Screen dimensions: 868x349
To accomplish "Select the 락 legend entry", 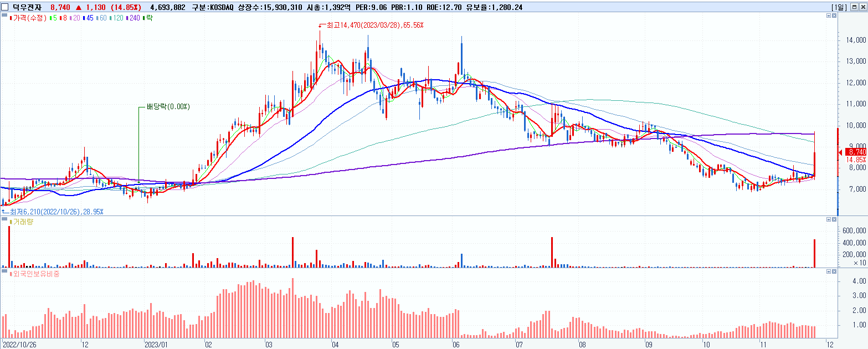I will coord(147,18).
